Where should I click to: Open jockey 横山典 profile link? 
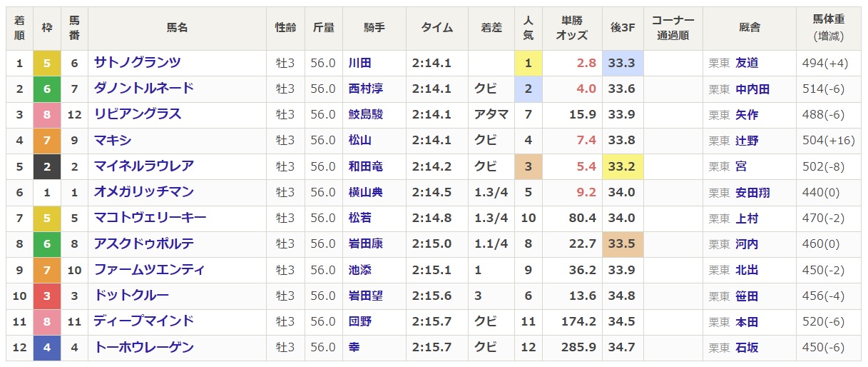(365, 192)
